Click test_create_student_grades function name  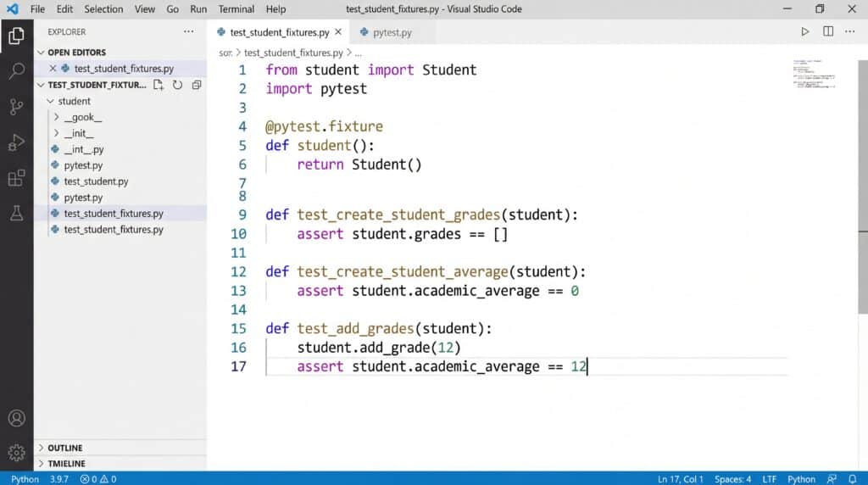click(398, 215)
